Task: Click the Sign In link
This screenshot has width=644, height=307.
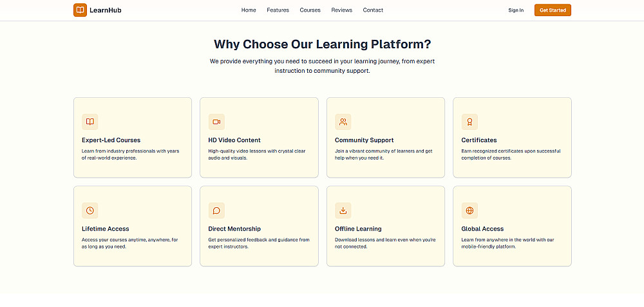Action: tap(516, 10)
